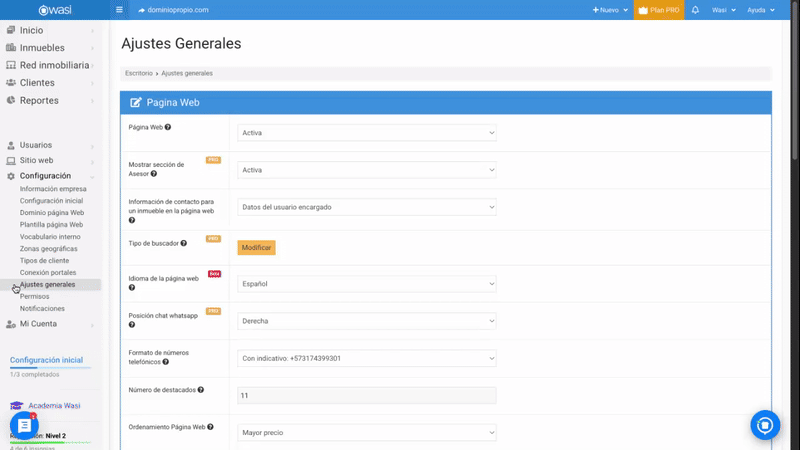This screenshot has height=450, width=800.
Task: Open Formato de números telefónicos dropdown
Action: coord(367,358)
